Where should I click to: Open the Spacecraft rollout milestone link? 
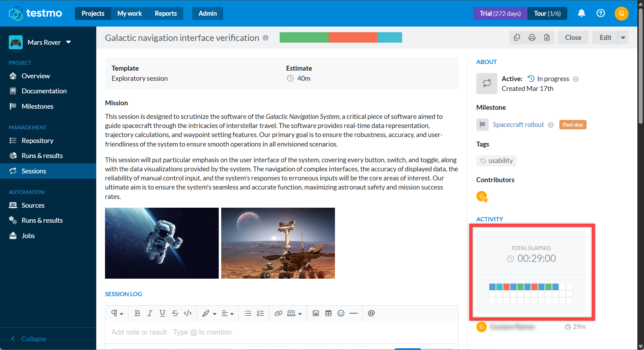click(x=518, y=124)
